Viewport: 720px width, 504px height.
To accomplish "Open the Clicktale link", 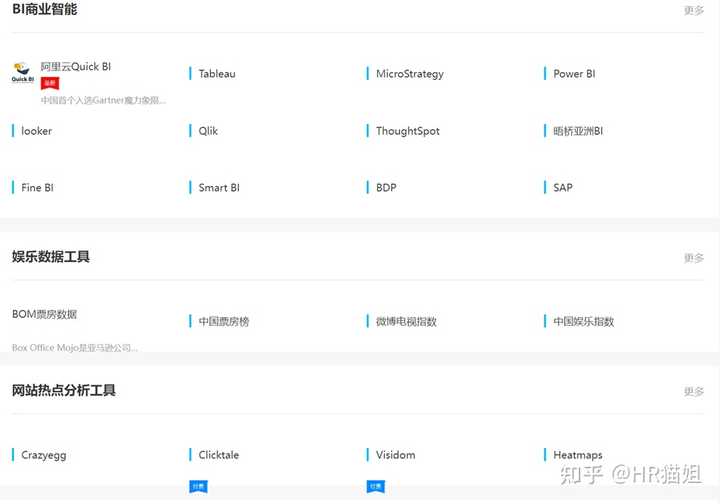I will tap(219, 455).
